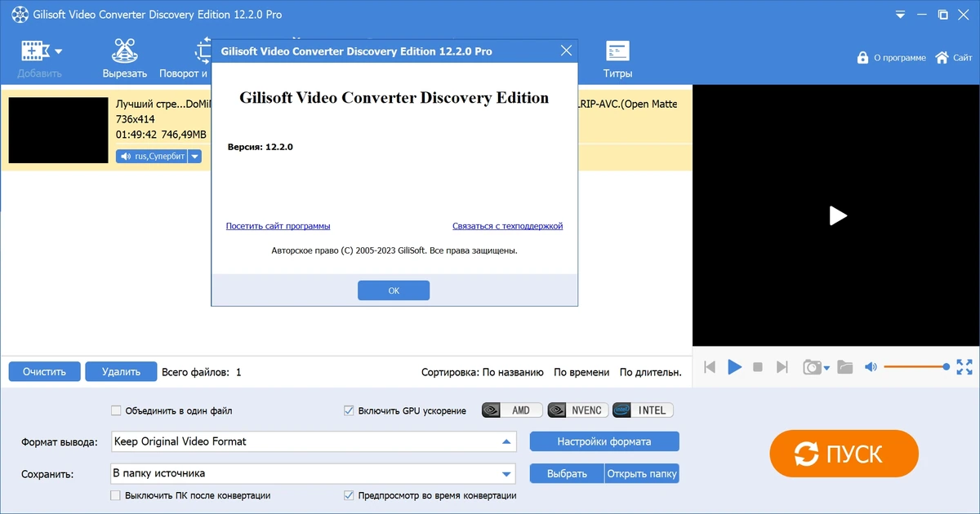Click the Удалить button

coord(121,372)
